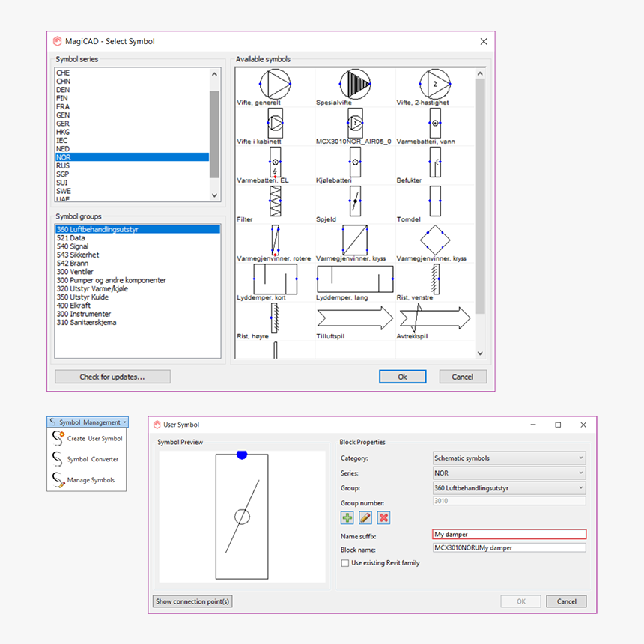The image size is (644, 644).
Task: Select NOR in Symbol series list
Action: tap(132, 157)
